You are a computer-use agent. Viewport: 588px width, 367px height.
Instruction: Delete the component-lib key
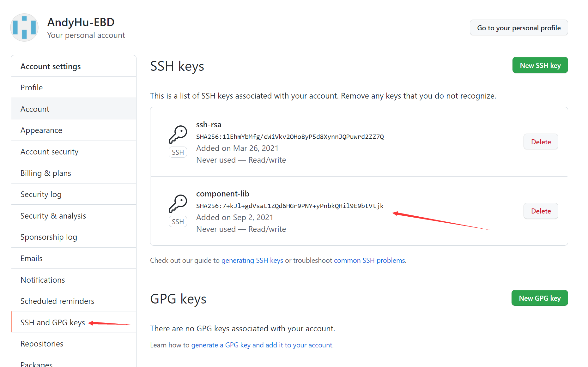tap(541, 211)
